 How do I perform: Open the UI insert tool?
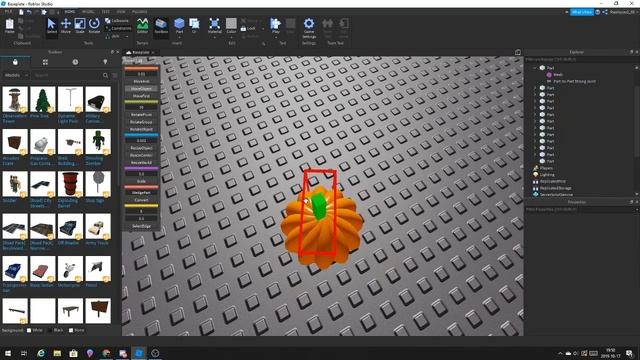pos(194,25)
